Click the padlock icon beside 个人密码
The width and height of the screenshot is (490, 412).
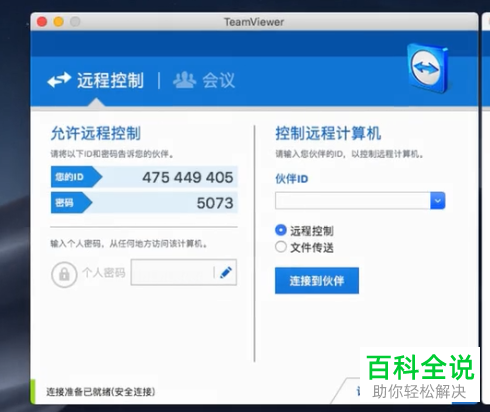(64, 274)
